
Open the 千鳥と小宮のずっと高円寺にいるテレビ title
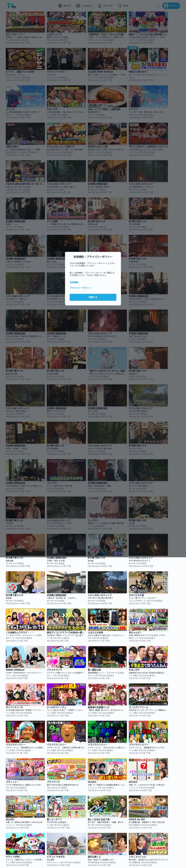[148, 147]
